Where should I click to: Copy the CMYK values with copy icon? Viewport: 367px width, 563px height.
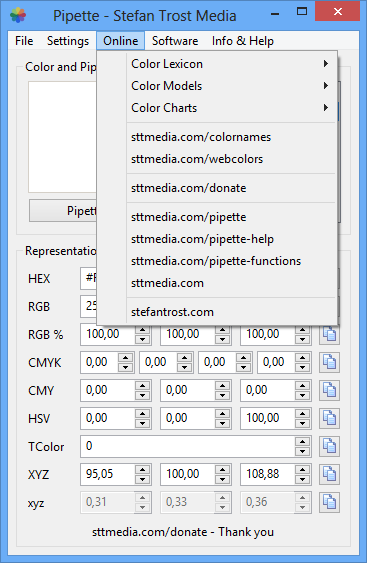tap(329, 362)
